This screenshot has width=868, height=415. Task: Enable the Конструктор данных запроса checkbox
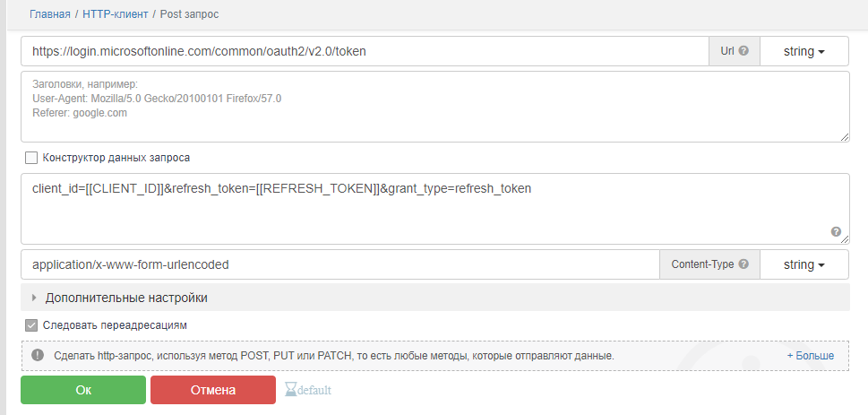click(32, 158)
